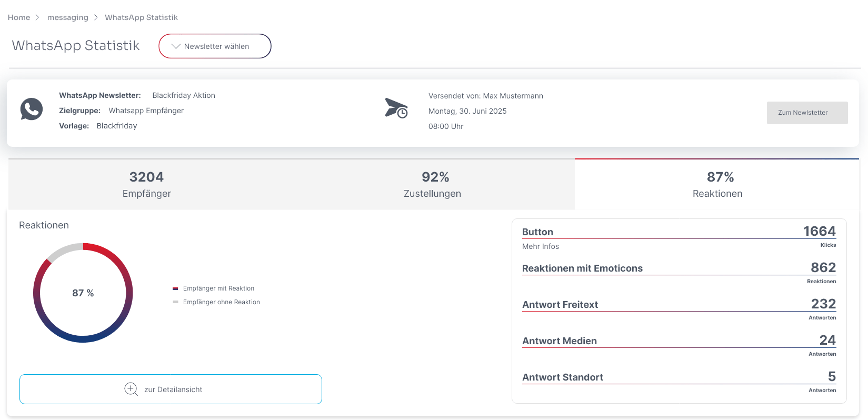Image resolution: width=868 pixels, height=420 pixels.
Task: Click Antwort Standort row label
Action: pyautogui.click(x=563, y=377)
